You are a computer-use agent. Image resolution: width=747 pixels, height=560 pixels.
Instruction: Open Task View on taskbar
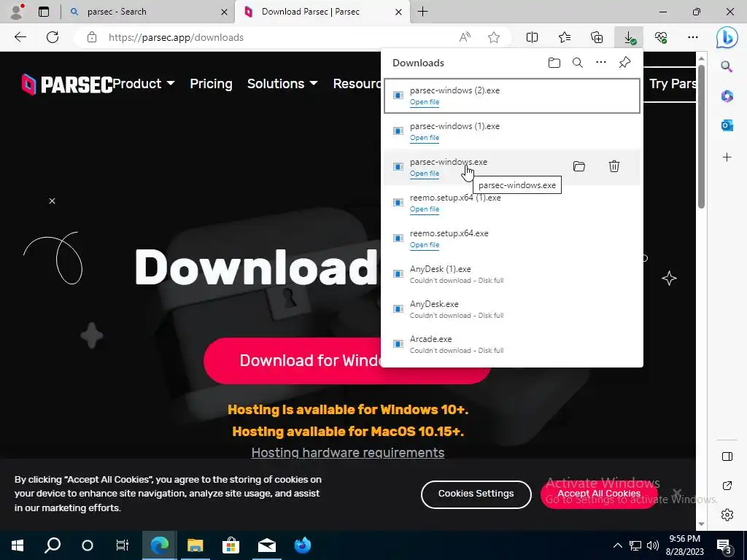point(123,545)
